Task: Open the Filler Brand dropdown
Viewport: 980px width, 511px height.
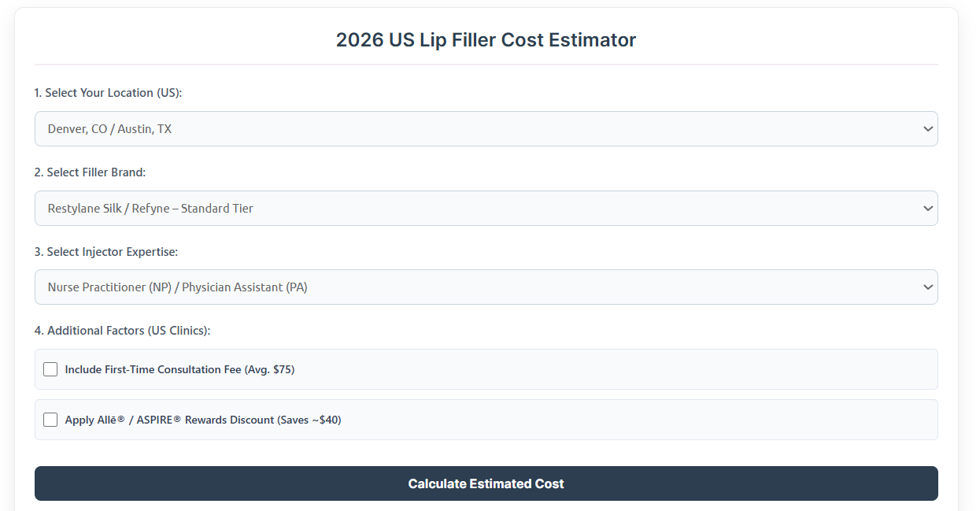Action: pos(486,208)
